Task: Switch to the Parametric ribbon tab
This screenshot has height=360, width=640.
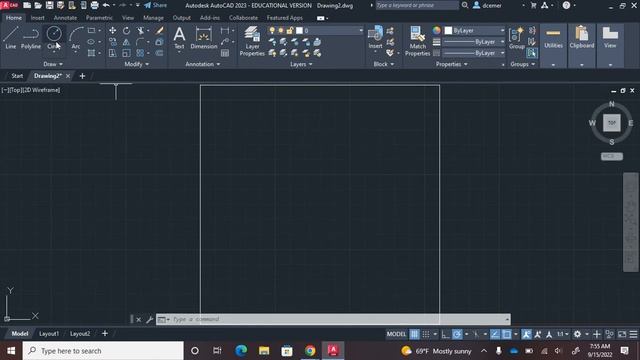Action: [99, 18]
